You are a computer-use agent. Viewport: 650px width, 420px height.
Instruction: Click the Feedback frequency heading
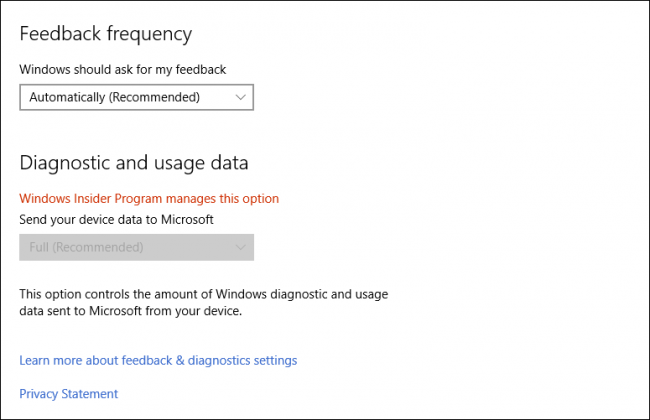(x=105, y=34)
